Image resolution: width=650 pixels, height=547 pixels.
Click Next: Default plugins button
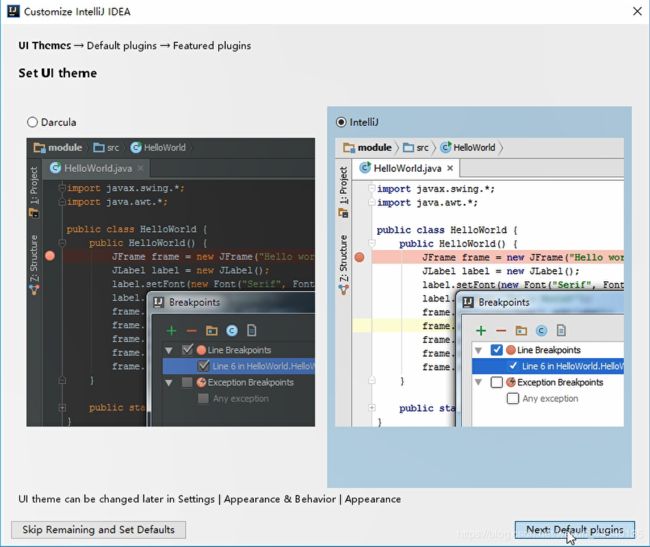click(575, 530)
